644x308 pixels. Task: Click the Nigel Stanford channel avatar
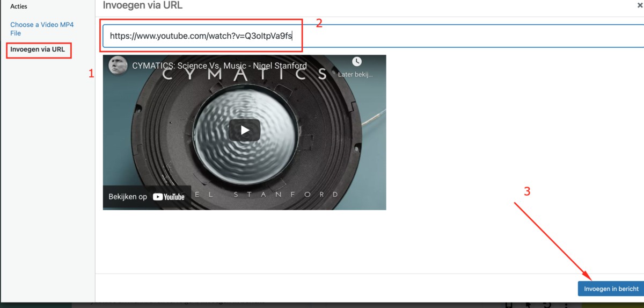click(118, 66)
